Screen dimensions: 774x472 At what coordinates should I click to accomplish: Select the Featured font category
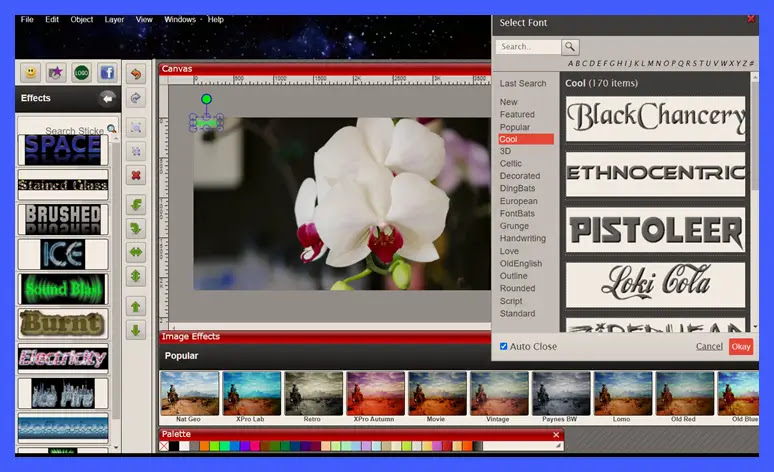(517, 114)
